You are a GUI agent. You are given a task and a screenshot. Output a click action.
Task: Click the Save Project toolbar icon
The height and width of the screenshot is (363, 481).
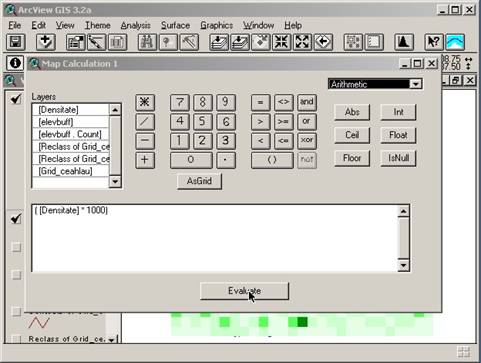tap(15, 42)
